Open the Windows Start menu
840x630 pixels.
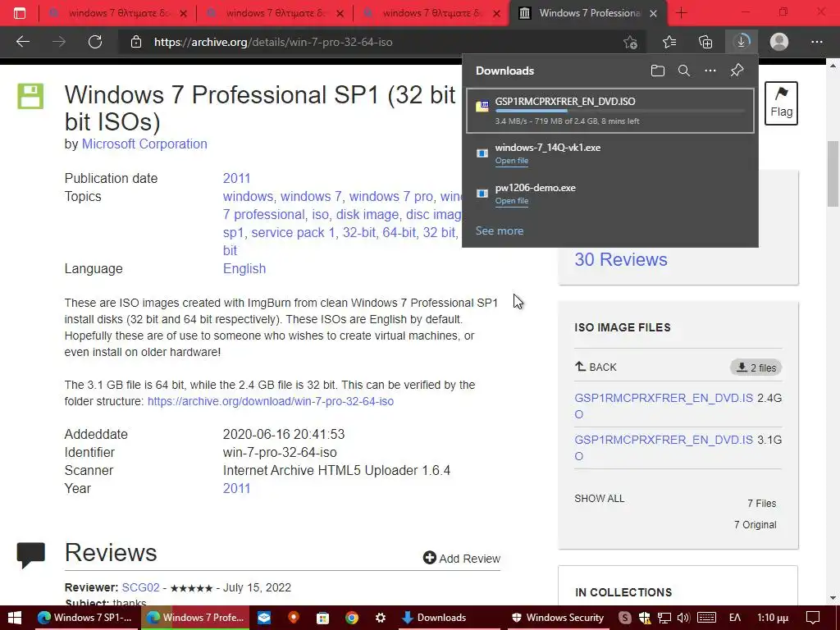pyautogui.click(x=15, y=618)
